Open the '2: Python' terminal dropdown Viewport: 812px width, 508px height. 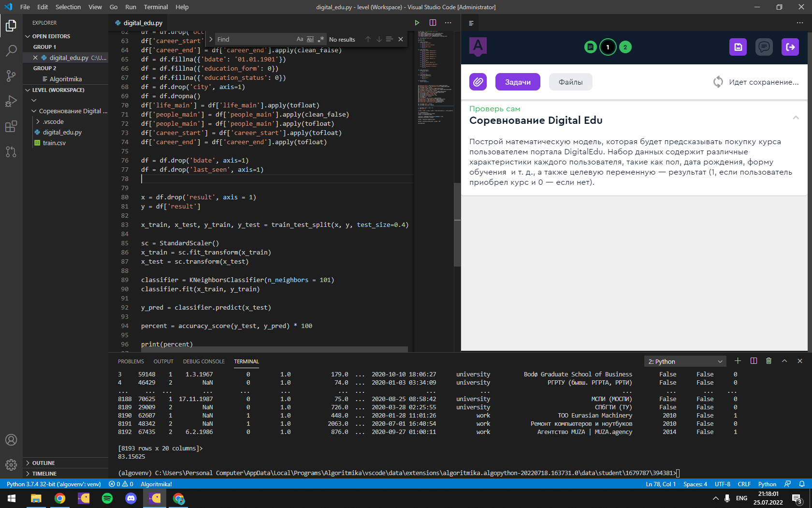(x=684, y=361)
